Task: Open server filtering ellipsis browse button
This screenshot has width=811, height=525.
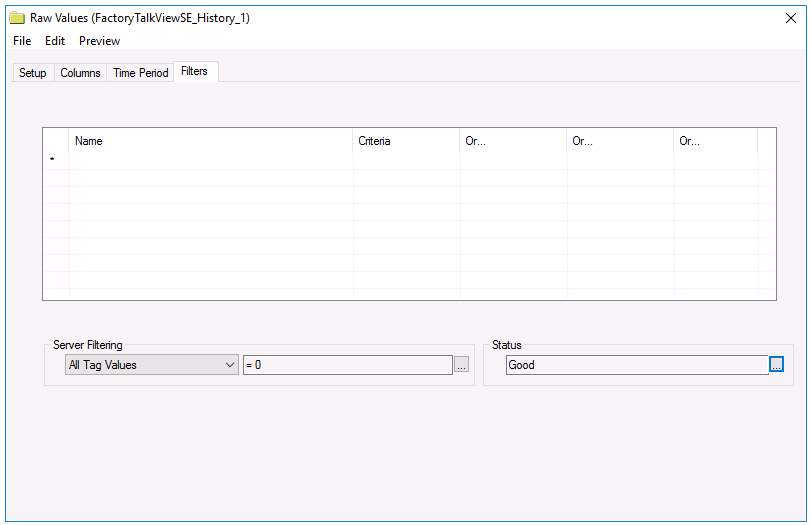Action: point(461,365)
